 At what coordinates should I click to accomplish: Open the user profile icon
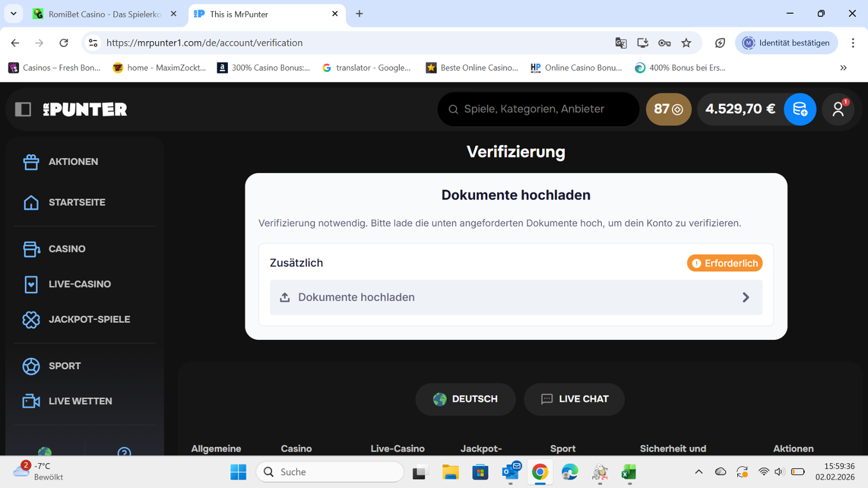click(x=838, y=109)
